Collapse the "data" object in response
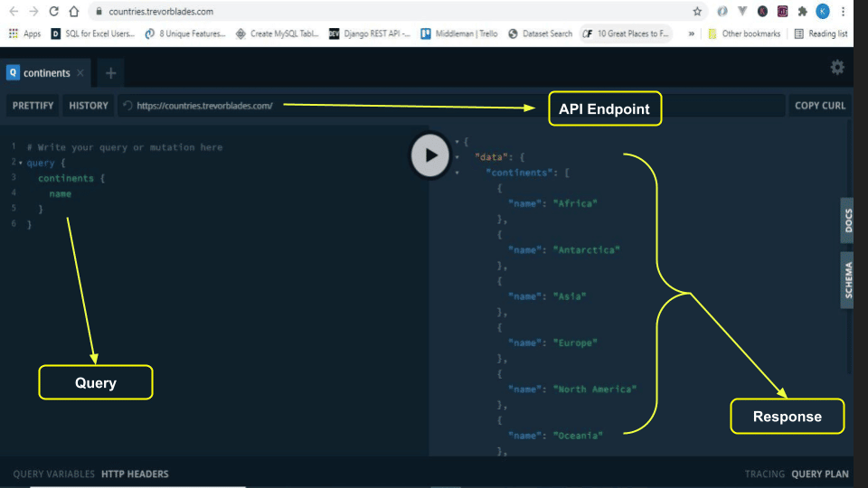The width and height of the screenshot is (868, 488). (458, 157)
